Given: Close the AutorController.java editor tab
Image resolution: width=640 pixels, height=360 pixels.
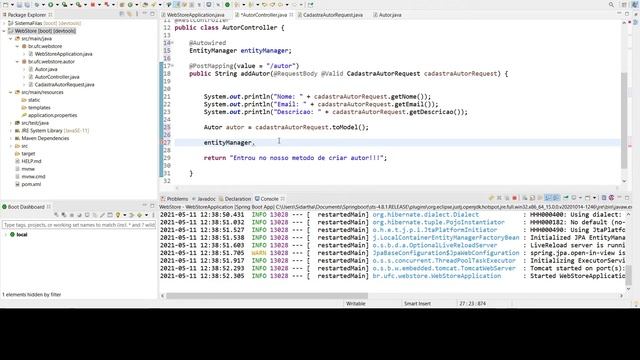Looking at the screenshot, I should (x=291, y=15).
